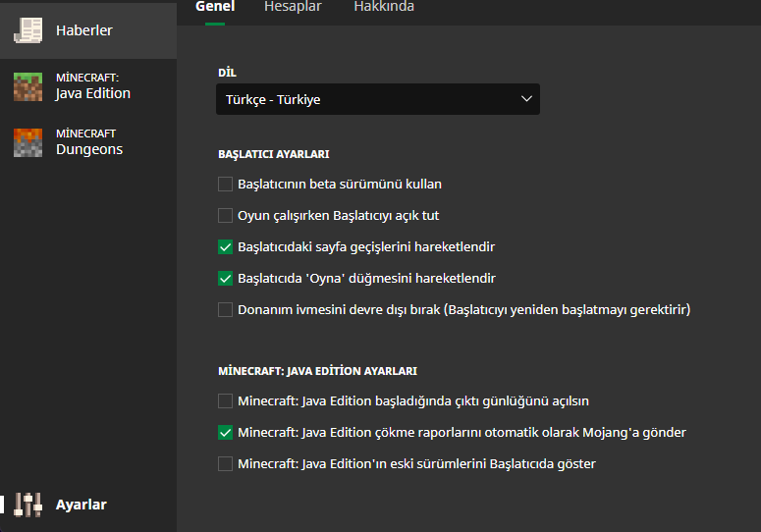Open the Genel tab
The width and height of the screenshot is (761, 532).
tap(215, 7)
